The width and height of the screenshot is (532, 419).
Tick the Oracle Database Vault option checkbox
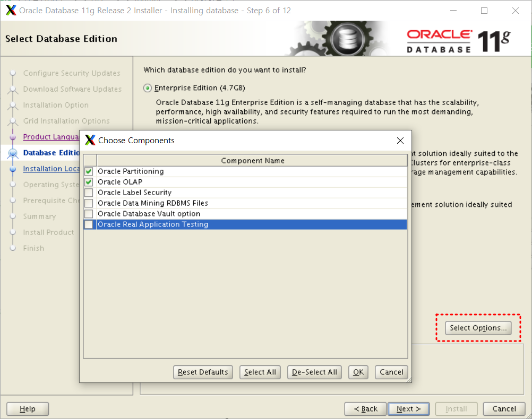coord(89,214)
